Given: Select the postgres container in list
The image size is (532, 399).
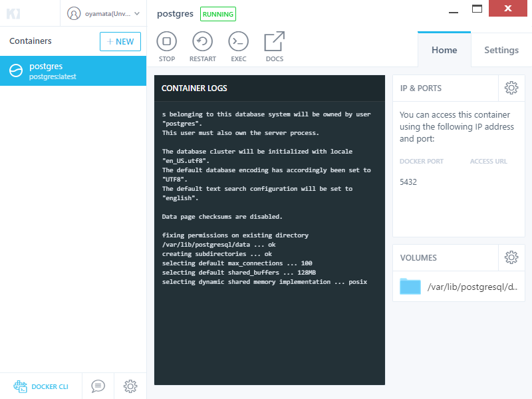Looking at the screenshot, I should pos(73,71).
